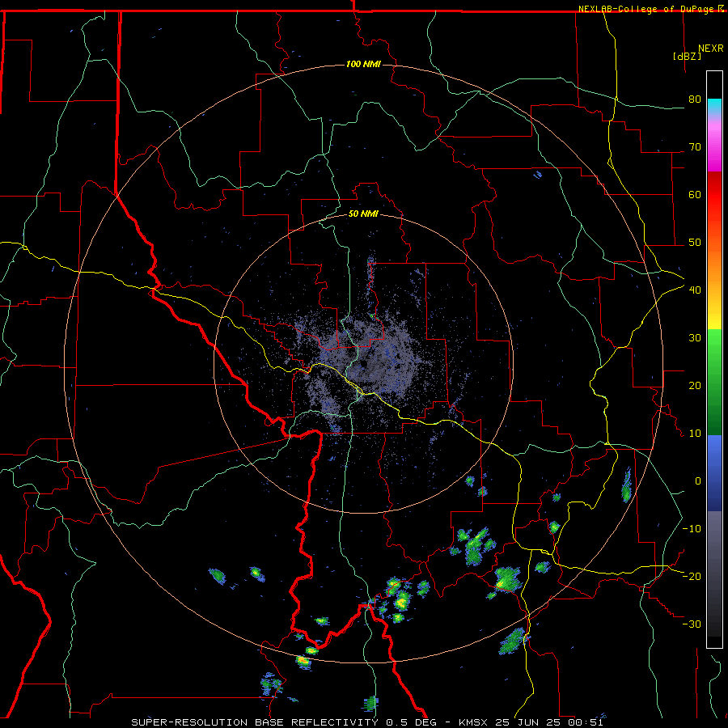Click the Super-Resolution Base Reflectivity caption
This screenshot has height=728, width=728.
[x=366, y=722]
